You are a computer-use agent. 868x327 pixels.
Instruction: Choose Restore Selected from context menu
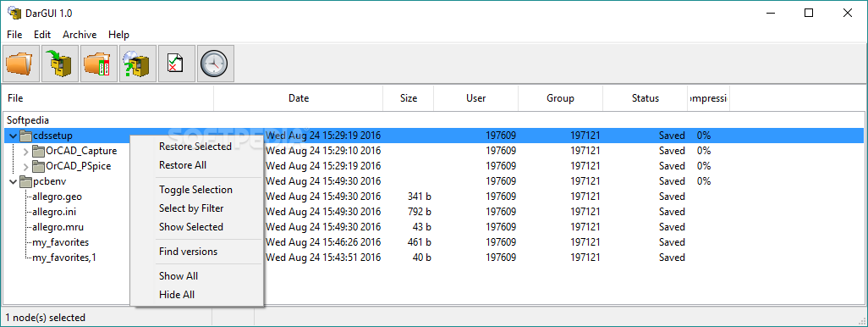click(195, 147)
